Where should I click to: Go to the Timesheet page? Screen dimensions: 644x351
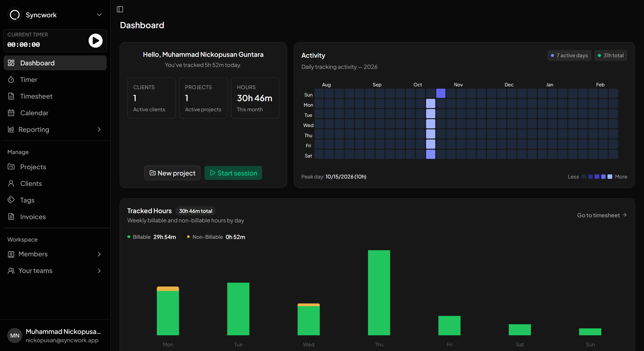[x=55, y=96]
